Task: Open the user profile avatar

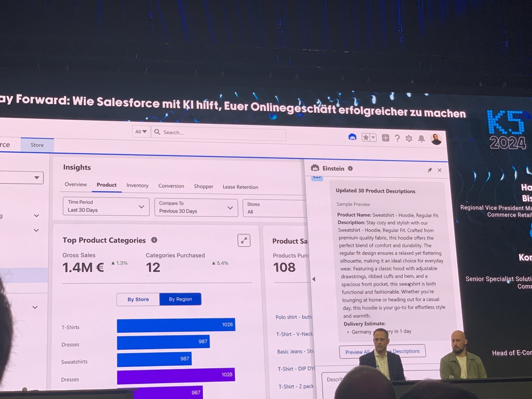Action: pos(436,139)
